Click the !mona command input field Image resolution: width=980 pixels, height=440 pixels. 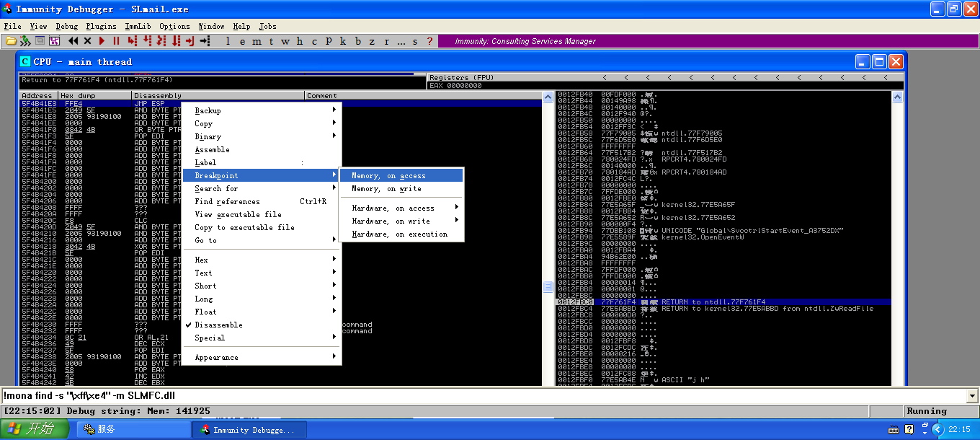point(484,395)
